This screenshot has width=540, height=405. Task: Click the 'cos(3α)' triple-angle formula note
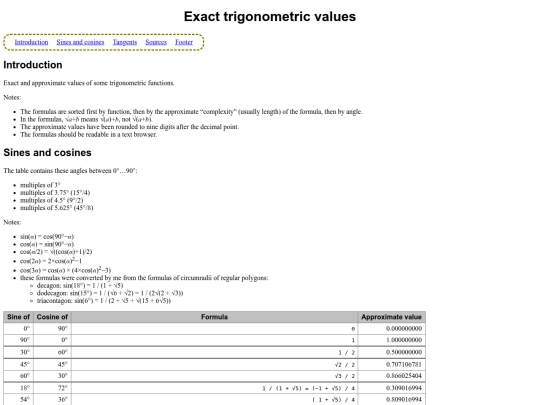click(x=65, y=270)
